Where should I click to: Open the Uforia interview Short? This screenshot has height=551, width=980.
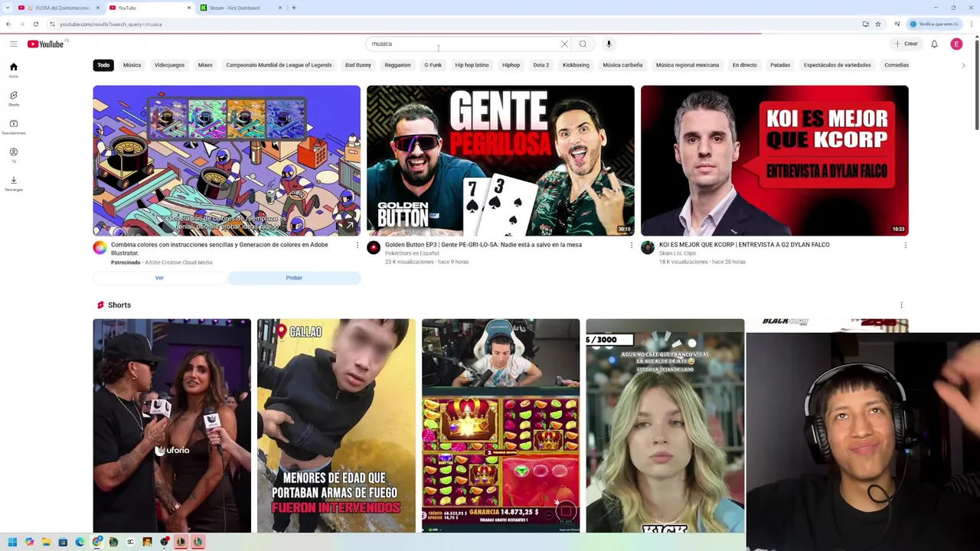click(172, 425)
